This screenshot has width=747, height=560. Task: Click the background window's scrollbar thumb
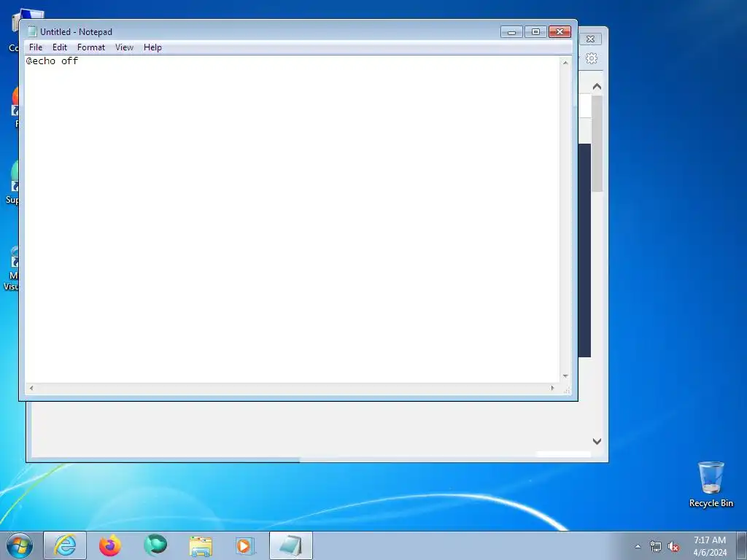pyautogui.click(x=597, y=144)
